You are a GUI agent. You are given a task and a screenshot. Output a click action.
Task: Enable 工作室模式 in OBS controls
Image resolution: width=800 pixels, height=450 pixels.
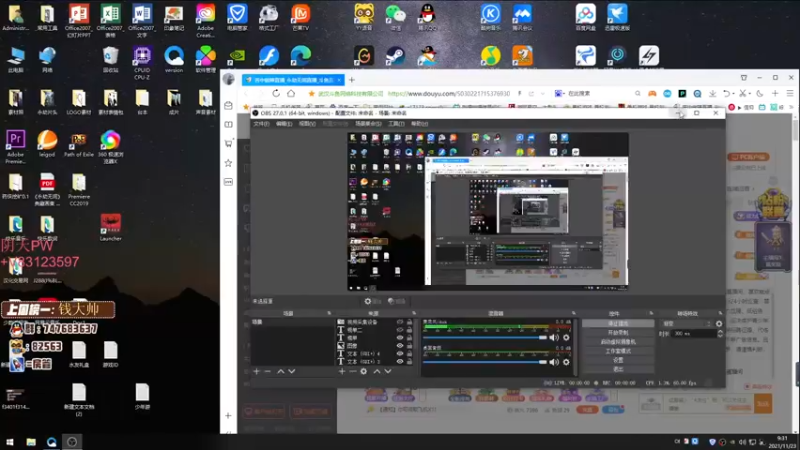pos(618,351)
